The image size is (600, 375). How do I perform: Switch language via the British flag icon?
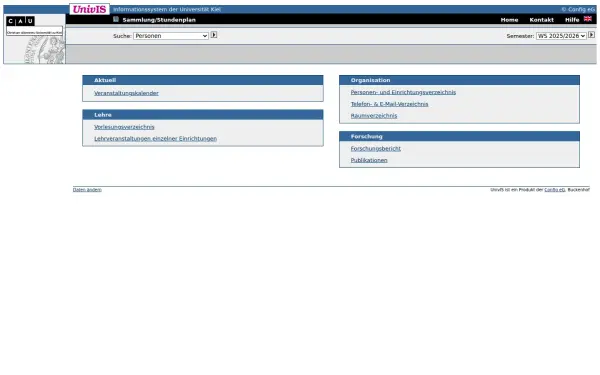coord(588,19)
